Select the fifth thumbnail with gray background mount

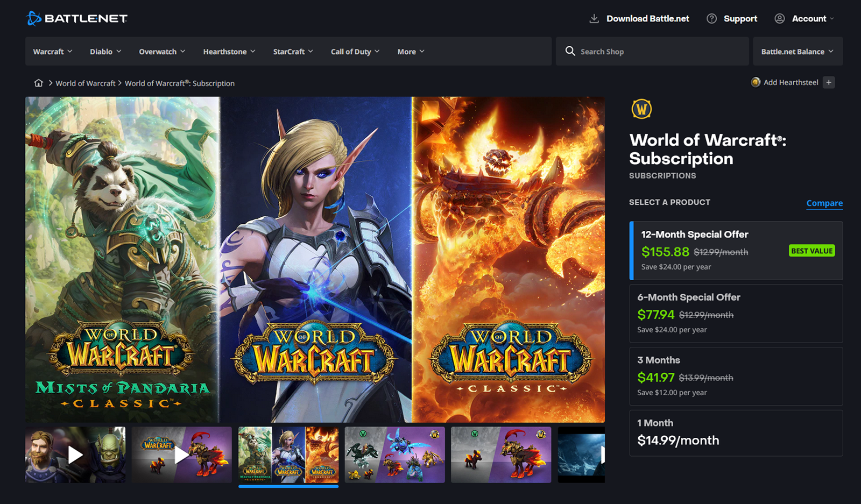click(x=501, y=455)
